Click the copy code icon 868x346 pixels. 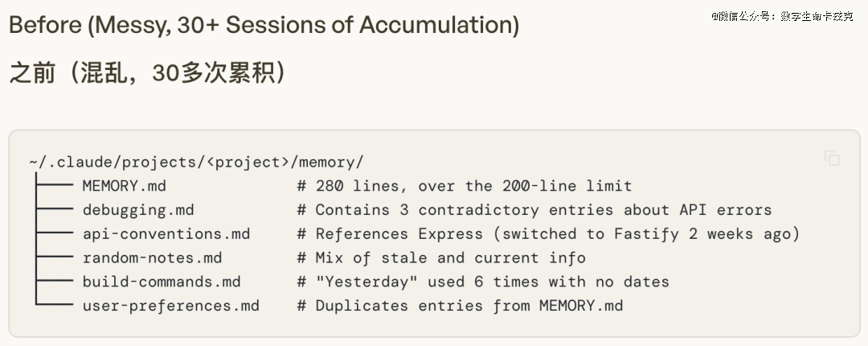coord(832,159)
